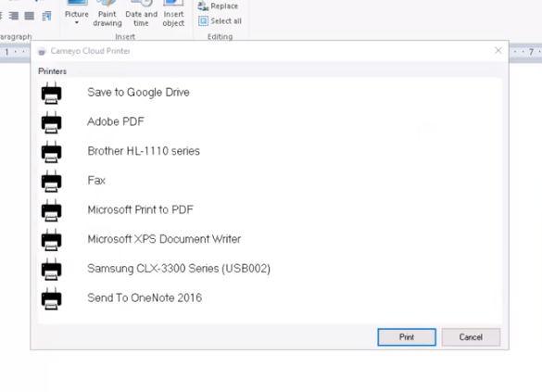542x392 pixels.
Task: Click the Samsung CLX-3300 Series printer icon
Action: (x=52, y=269)
